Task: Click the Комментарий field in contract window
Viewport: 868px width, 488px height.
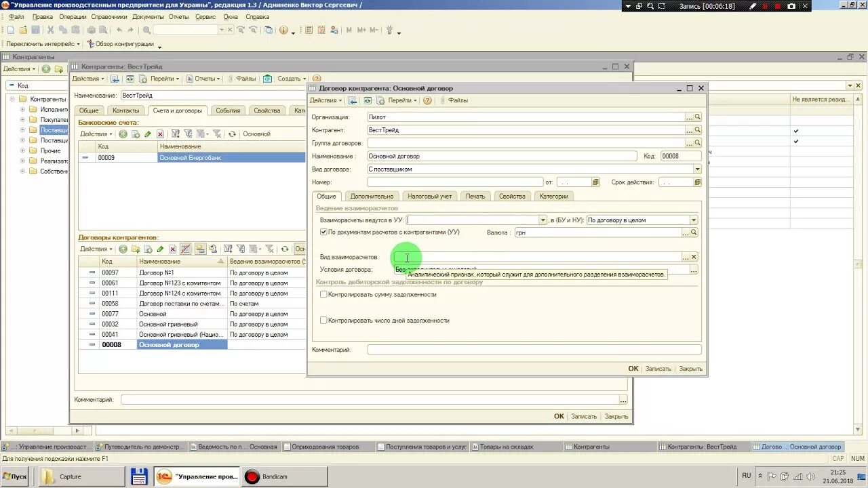Action: (x=534, y=350)
